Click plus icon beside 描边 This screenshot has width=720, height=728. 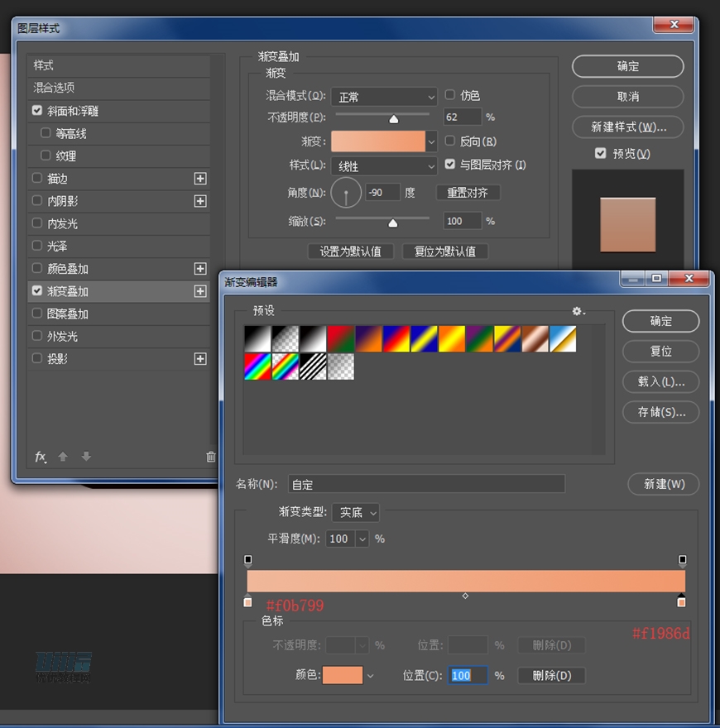point(199,179)
